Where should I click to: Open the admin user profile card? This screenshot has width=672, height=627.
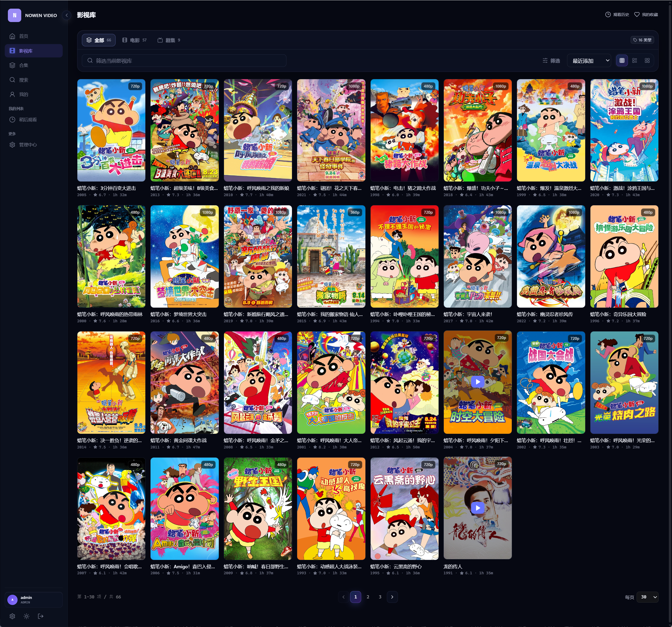34,600
